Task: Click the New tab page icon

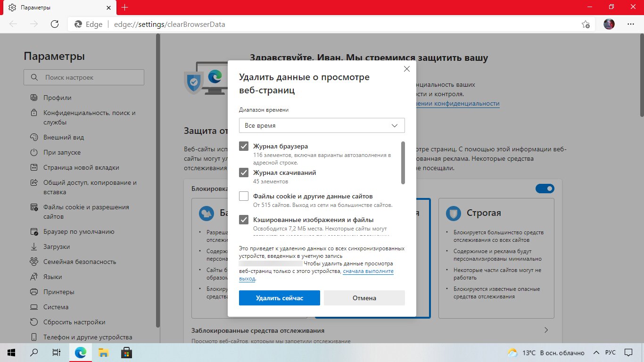Action: (x=34, y=167)
